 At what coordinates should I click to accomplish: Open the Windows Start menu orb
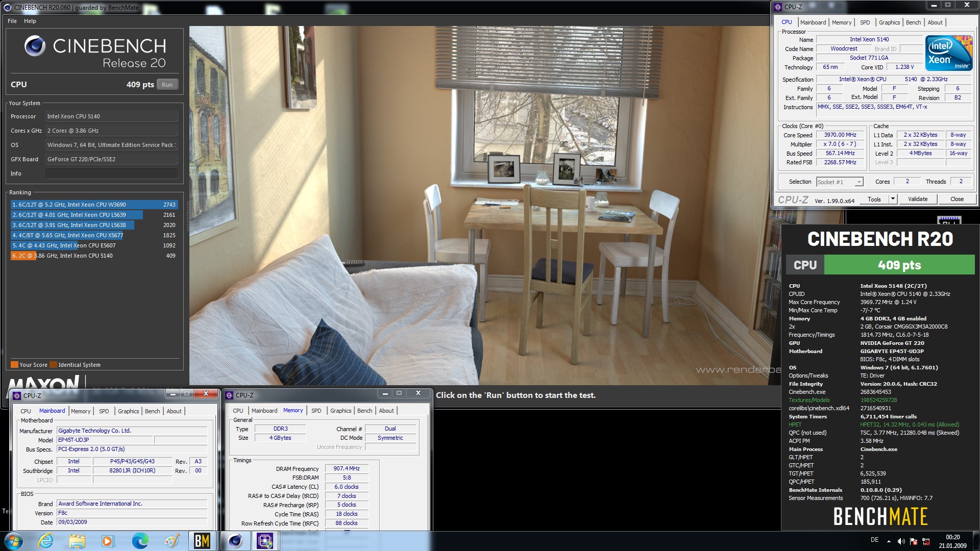click(13, 541)
